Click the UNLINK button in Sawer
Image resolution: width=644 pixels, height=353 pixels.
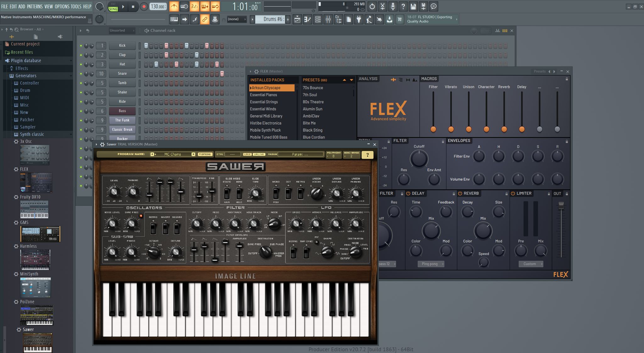259,154
